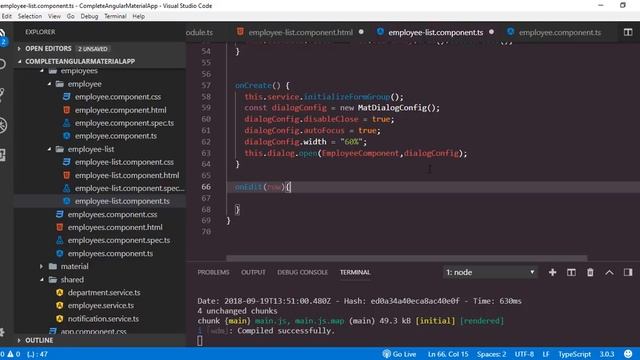Kill the terminal with trash icon

point(590,272)
